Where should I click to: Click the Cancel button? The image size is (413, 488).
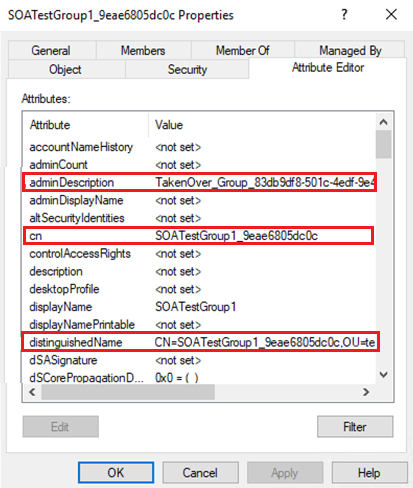click(200, 472)
